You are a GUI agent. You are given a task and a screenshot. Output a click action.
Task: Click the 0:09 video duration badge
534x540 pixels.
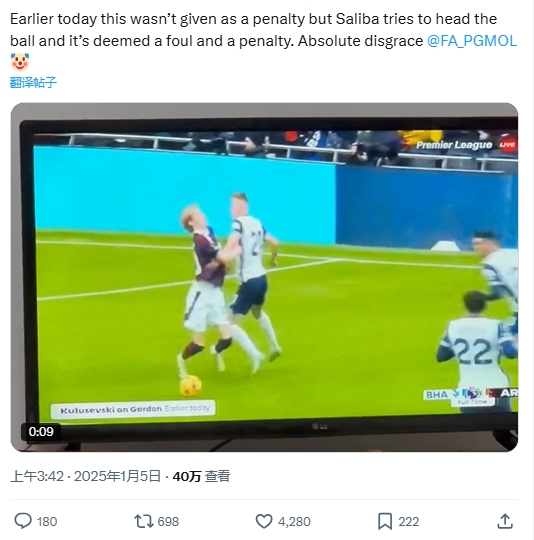tap(41, 432)
